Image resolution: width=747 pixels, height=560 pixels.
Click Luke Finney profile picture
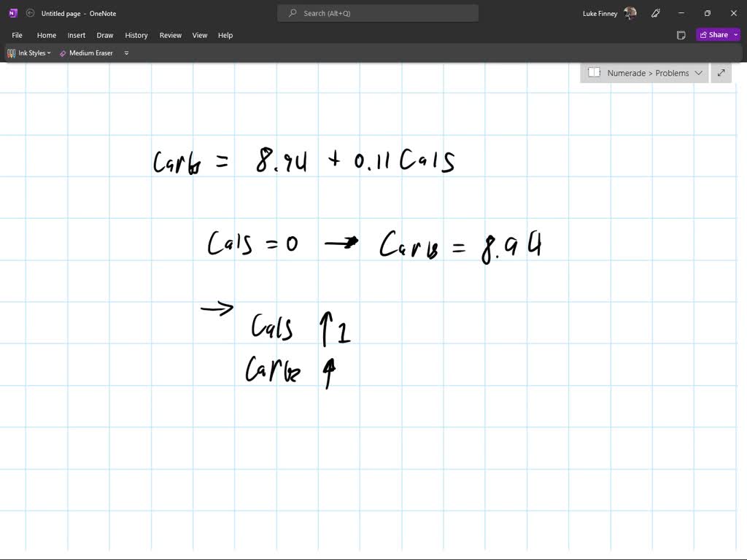[x=630, y=13]
